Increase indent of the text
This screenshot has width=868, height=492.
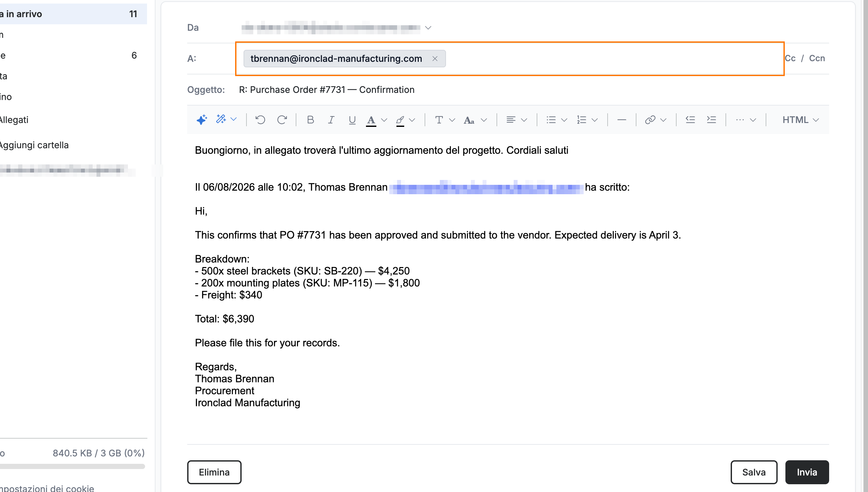point(711,120)
